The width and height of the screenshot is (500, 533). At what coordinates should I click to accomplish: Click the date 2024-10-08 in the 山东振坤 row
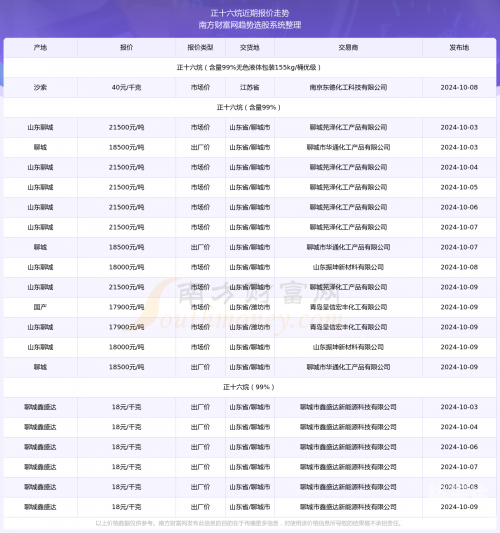459,267
